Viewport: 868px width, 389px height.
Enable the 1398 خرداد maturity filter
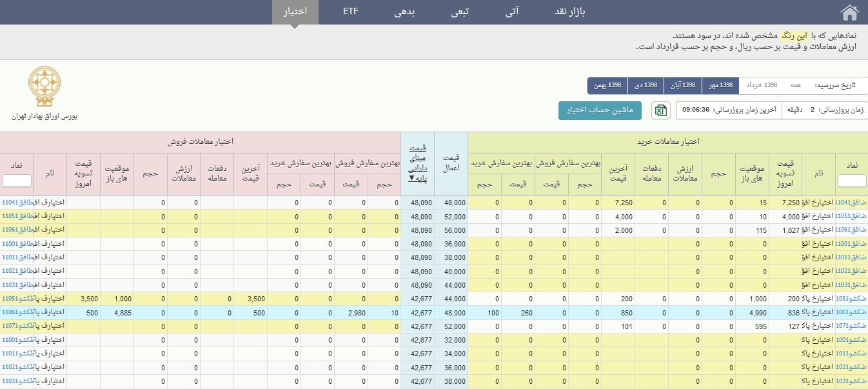point(762,86)
